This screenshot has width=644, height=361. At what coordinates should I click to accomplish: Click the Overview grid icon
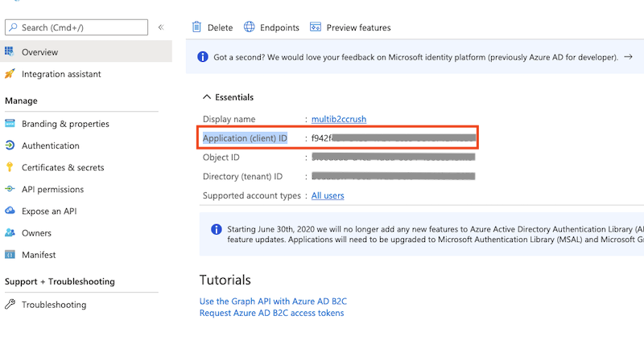click(x=10, y=51)
